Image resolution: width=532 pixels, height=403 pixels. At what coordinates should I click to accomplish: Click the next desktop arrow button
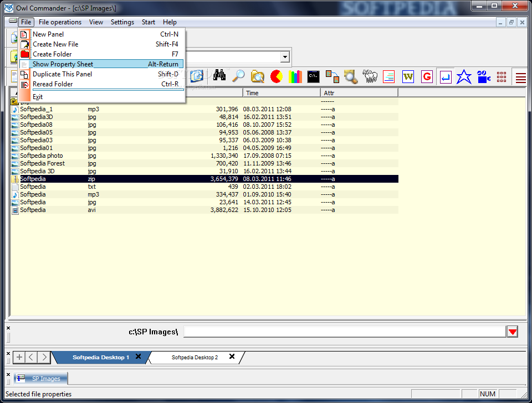point(44,357)
